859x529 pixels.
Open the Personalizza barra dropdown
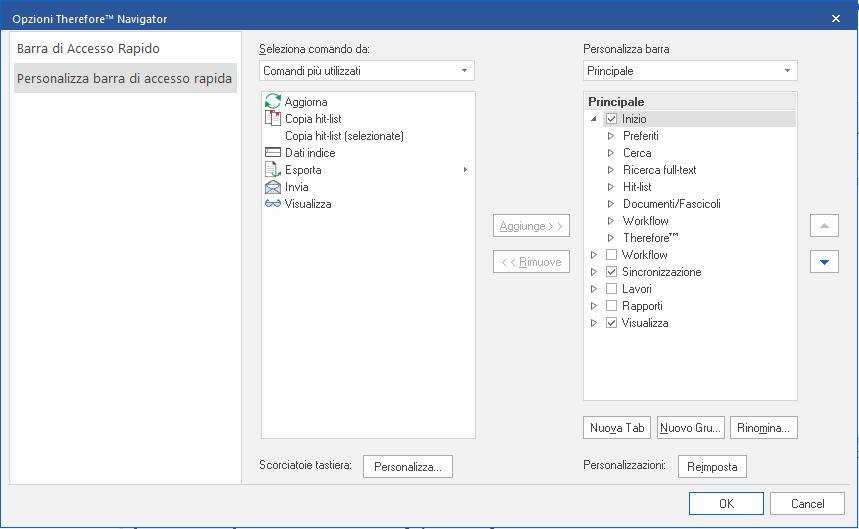(x=690, y=71)
